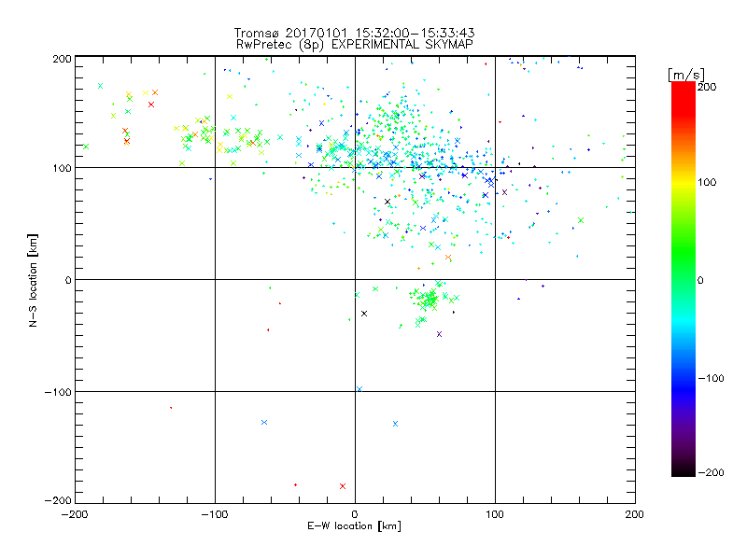
Task: Select the colorbar tick label "0"
Action: (700, 280)
